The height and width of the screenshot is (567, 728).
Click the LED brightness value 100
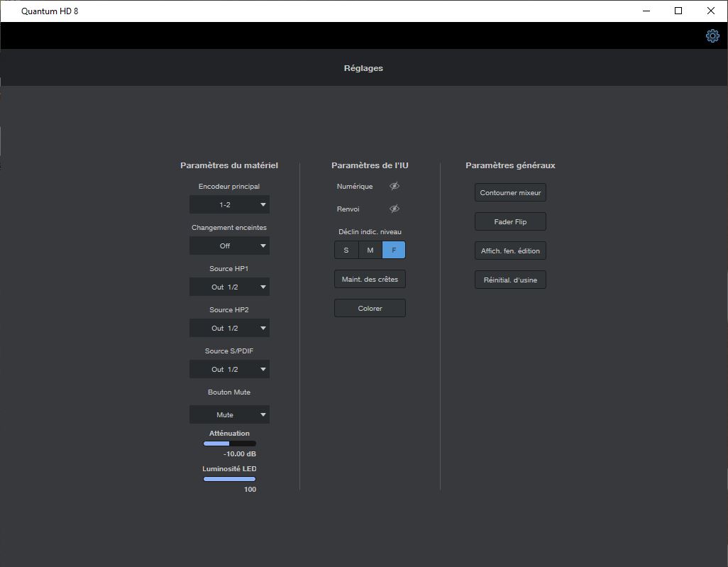[x=250, y=490]
